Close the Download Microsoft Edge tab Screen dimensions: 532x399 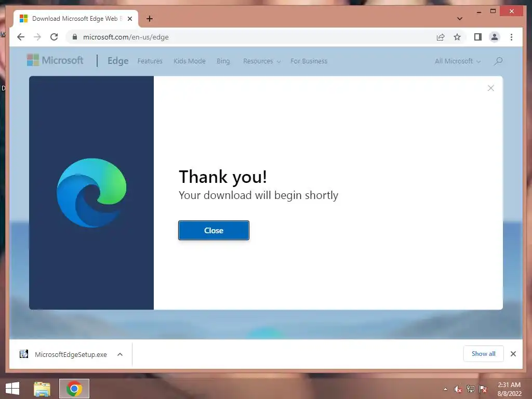129,19
